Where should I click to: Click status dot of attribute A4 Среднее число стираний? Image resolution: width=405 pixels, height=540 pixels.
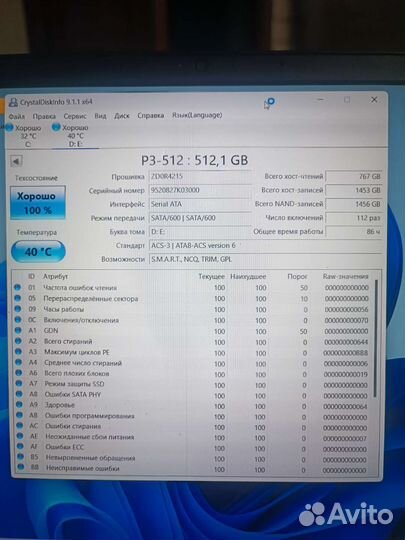click(x=19, y=362)
